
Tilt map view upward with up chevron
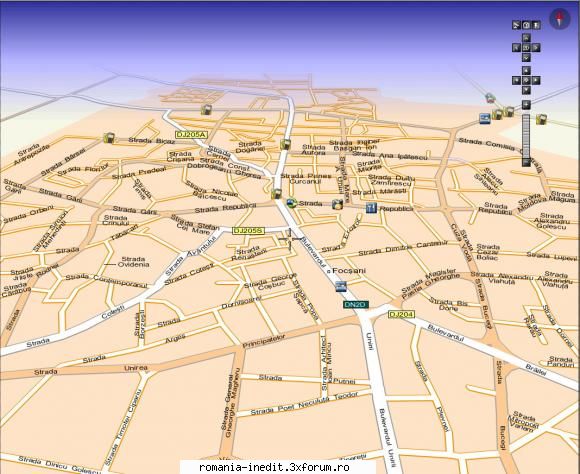pos(526,38)
